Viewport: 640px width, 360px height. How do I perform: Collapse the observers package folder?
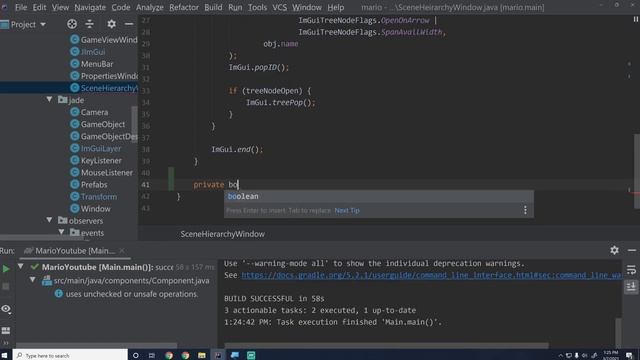tap(49, 220)
